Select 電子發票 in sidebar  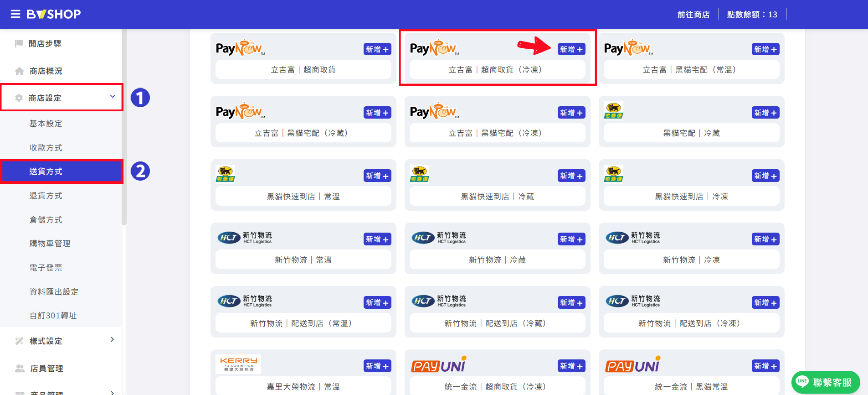click(46, 267)
